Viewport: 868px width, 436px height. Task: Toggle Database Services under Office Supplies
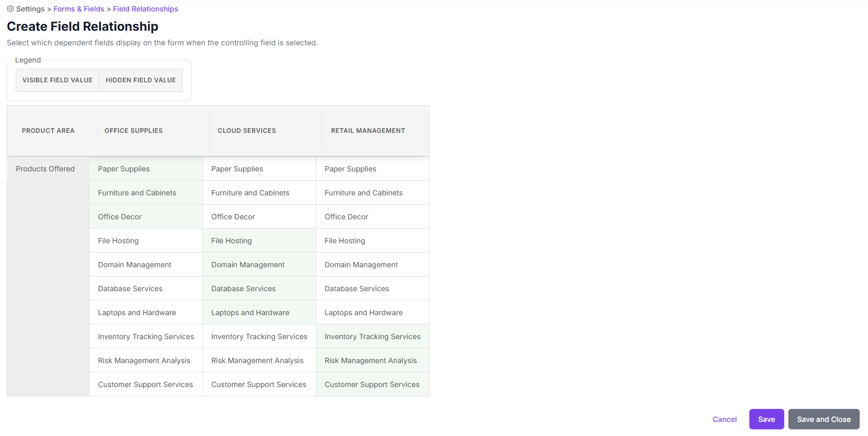(146, 289)
